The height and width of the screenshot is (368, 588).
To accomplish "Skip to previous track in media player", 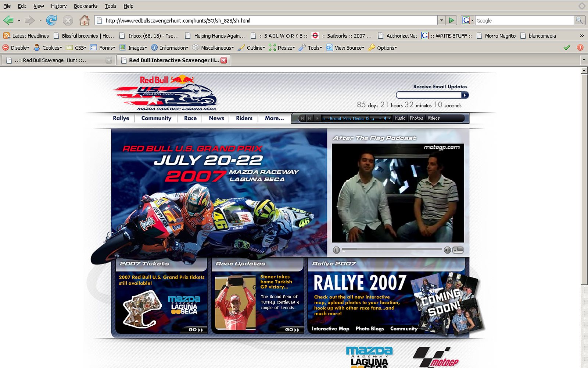I will [x=302, y=118].
